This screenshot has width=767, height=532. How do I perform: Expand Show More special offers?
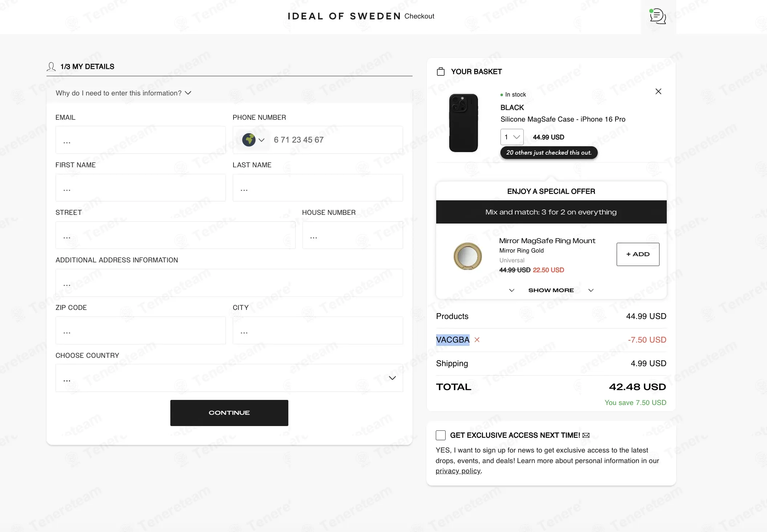coord(551,290)
